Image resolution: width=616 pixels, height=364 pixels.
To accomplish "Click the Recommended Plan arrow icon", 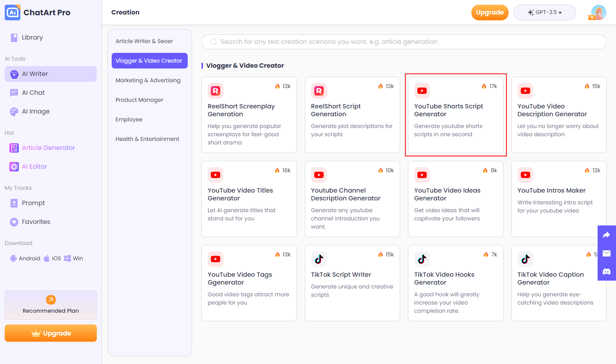I will pyautogui.click(x=51, y=300).
